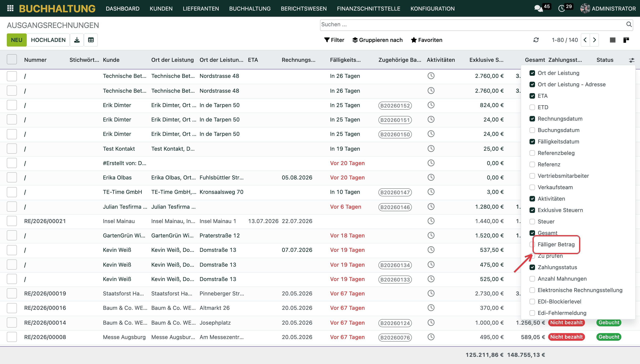Enable the ETD column checkbox
Screen dimensions: 640x364
click(532, 108)
